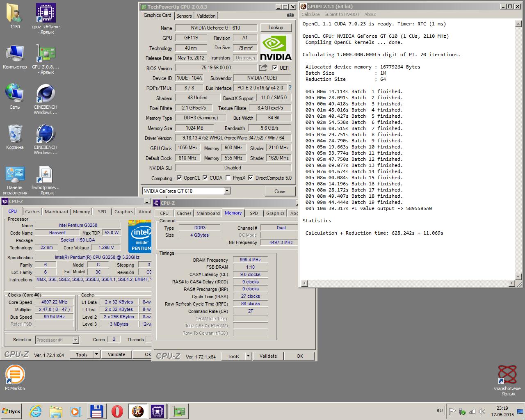Click the Name field NVIDIA GeForce GT 610
525x420 pixels.
[x=216, y=28]
